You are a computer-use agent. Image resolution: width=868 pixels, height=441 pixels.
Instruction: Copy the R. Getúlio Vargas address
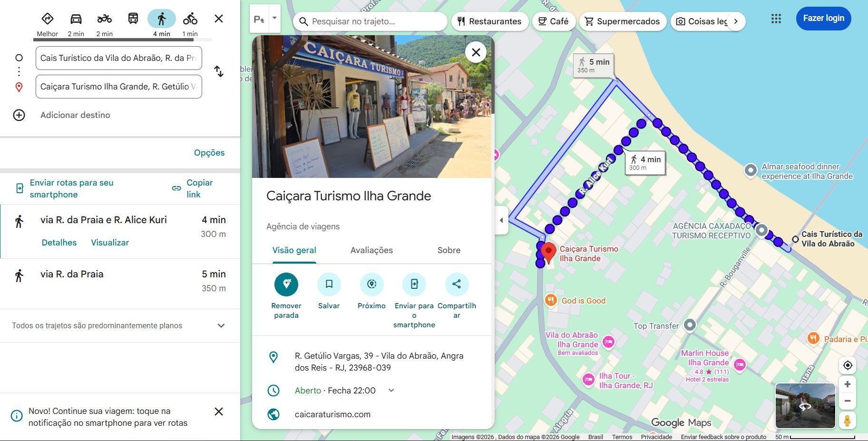pos(371,362)
